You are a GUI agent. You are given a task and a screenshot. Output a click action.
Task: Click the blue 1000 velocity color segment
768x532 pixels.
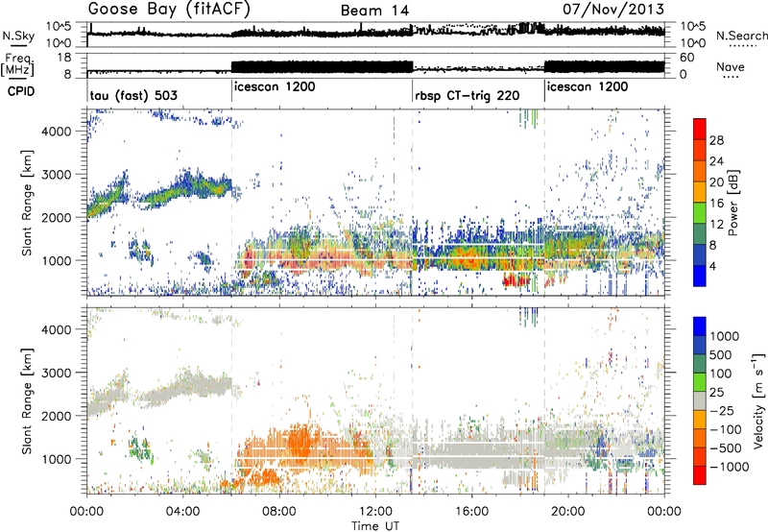[700, 326]
